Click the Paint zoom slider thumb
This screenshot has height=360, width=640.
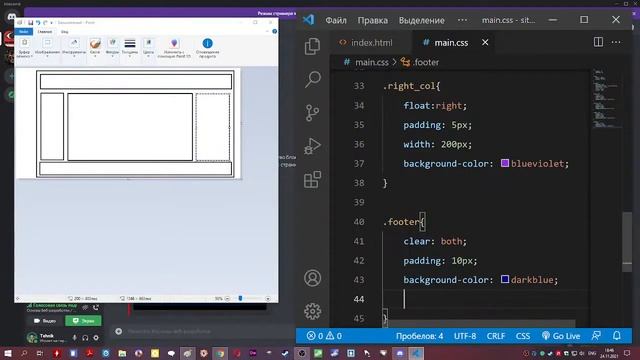tap(240, 298)
